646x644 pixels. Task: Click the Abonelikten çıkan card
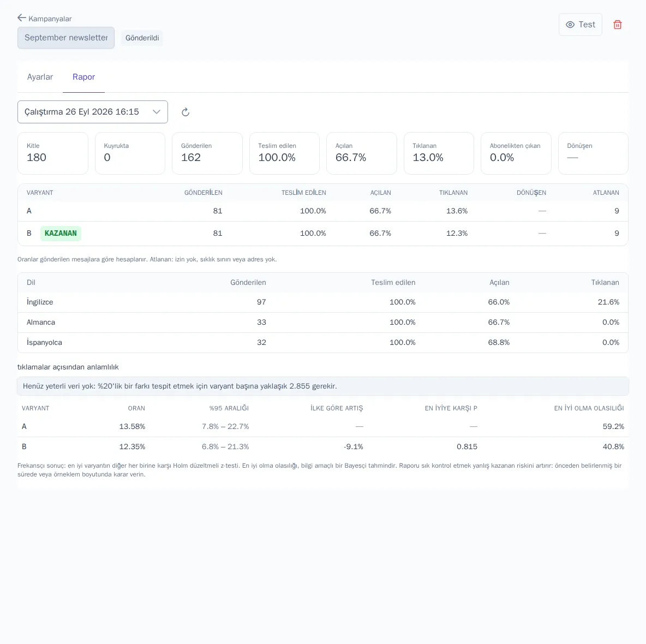(516, 153)
